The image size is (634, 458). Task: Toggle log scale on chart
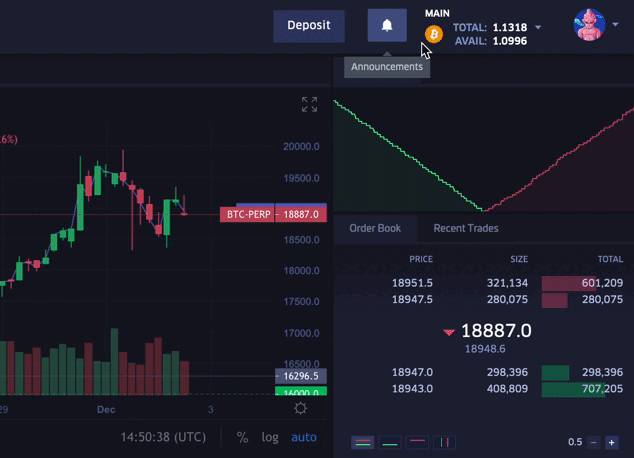click(x=270, y=437)
